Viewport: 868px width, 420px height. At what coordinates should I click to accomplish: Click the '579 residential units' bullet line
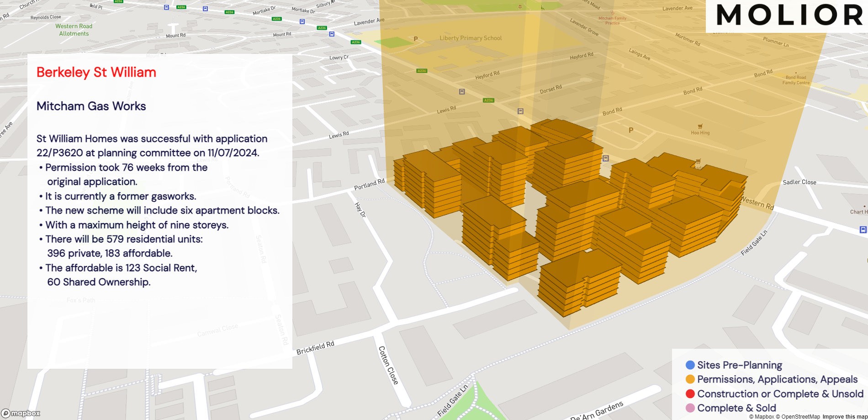pos(121,239)
